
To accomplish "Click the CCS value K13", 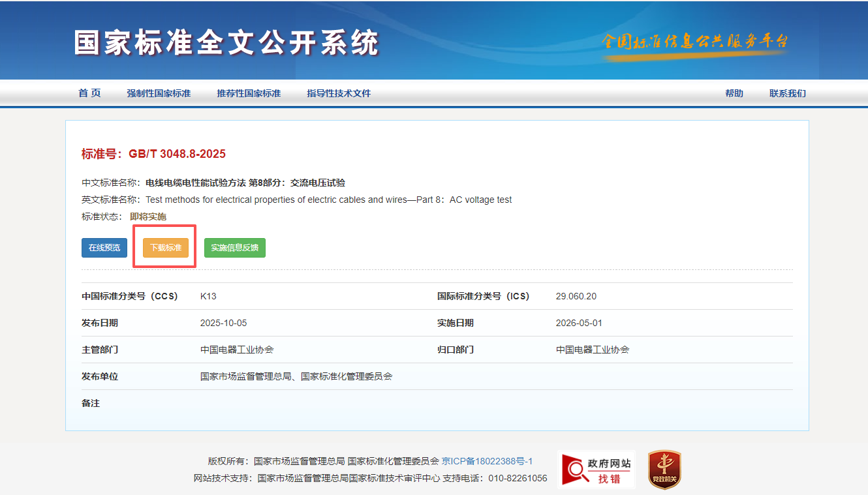I will 208,296.
